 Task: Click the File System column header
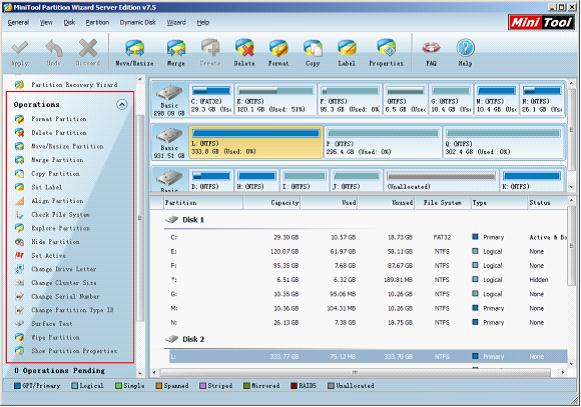pos(442,203)
